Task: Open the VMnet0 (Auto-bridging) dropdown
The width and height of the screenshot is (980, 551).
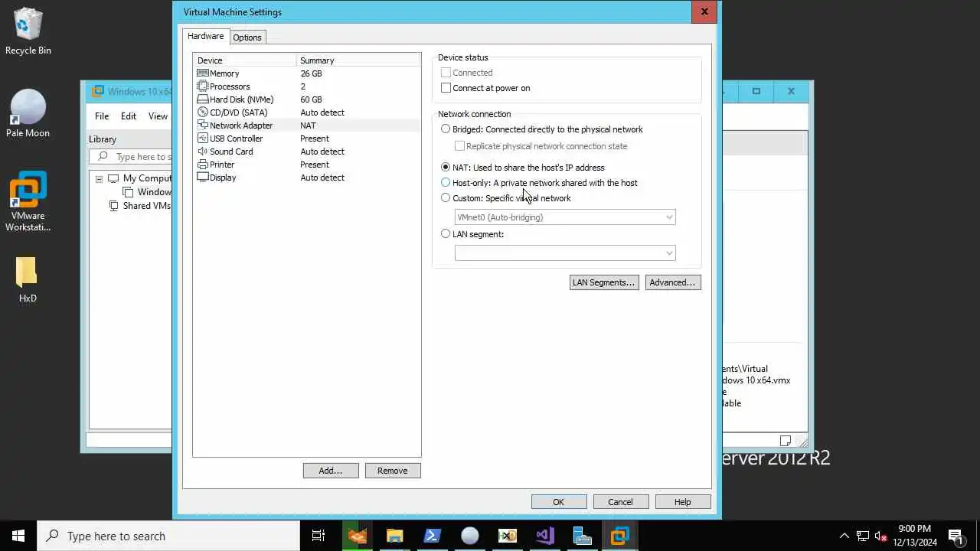Action: click(x=565, y=217)
